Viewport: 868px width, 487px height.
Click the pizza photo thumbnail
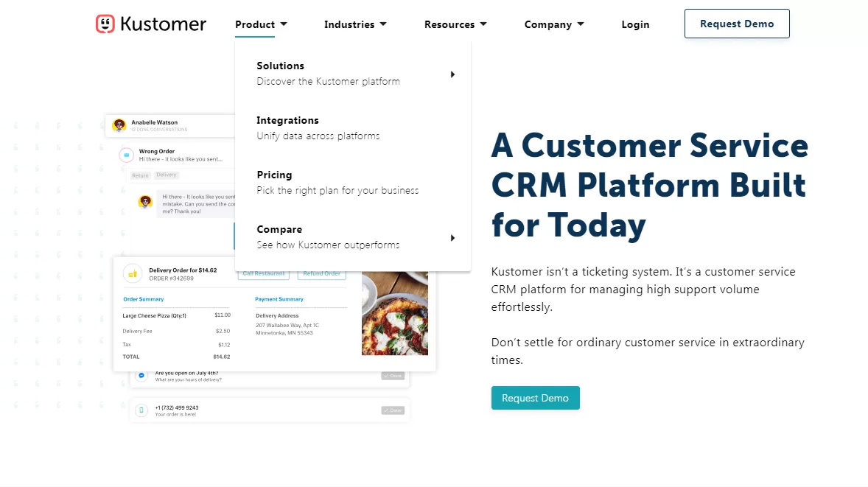395,313
